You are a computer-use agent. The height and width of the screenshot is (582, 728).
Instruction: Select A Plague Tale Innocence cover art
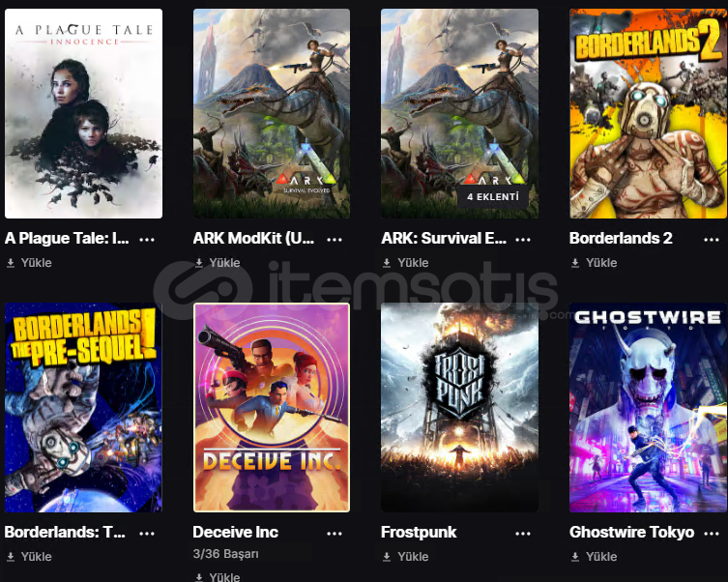83,114
